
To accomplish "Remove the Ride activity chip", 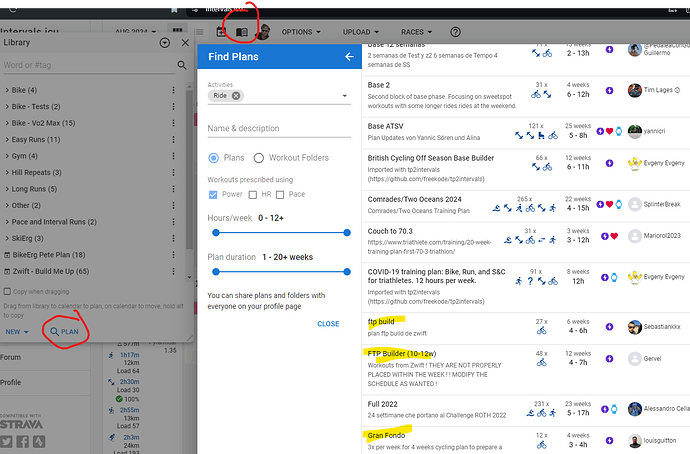I will click(236, 95).
